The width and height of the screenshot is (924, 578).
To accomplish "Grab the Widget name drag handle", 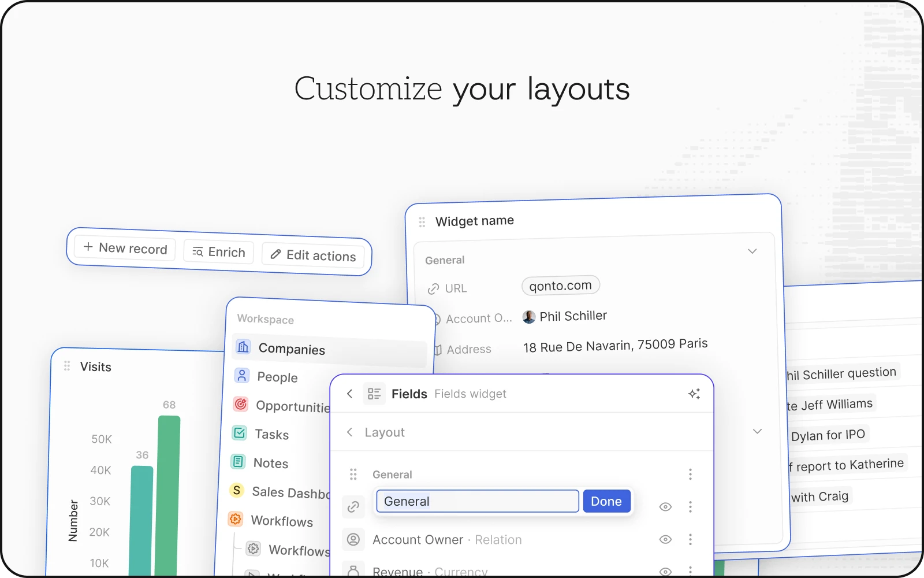I will [x=422, y=222].
